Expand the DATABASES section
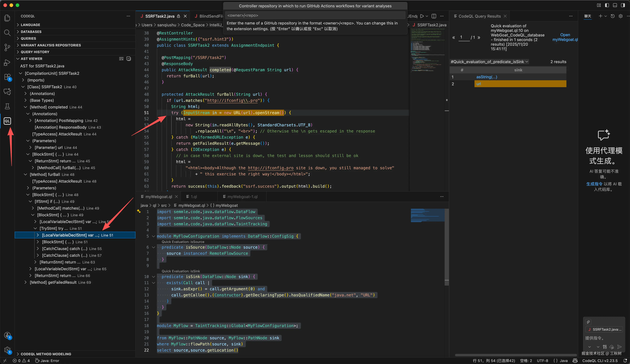The width and height of the screenshot is (630, 364). [x=31, y=32]
